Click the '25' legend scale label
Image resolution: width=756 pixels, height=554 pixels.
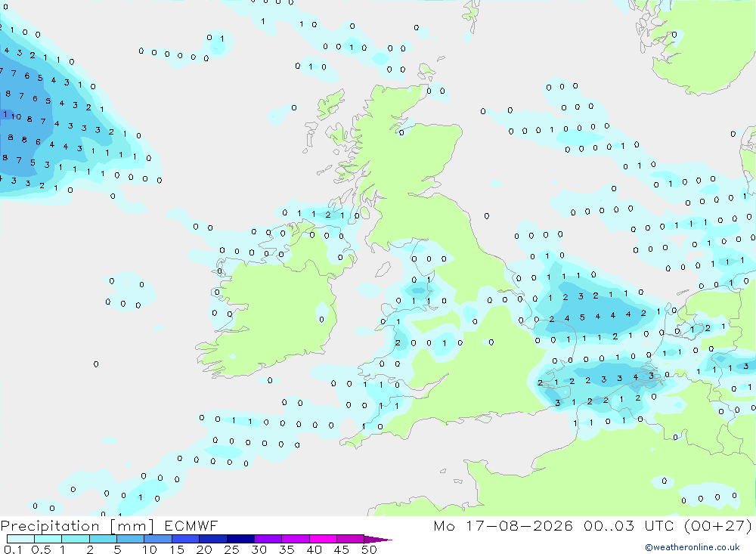point(231,549)
